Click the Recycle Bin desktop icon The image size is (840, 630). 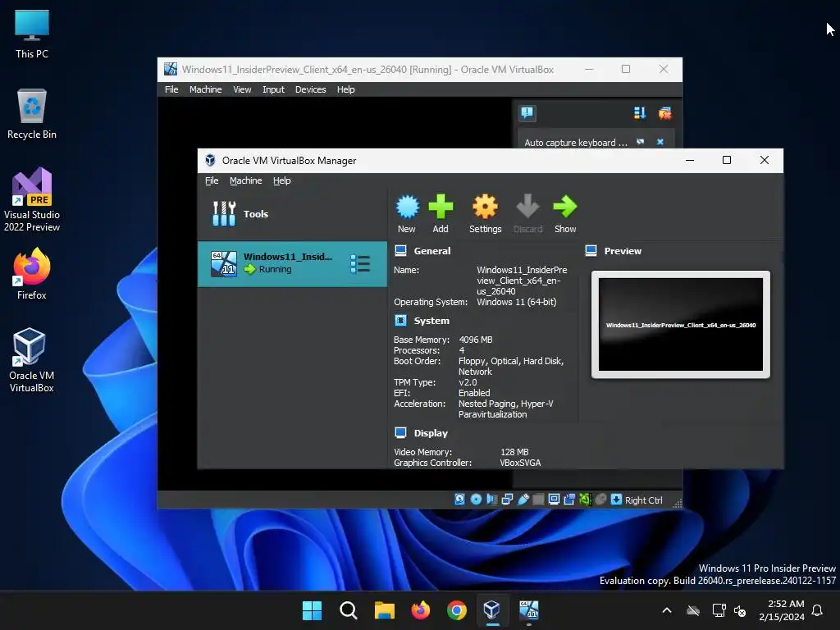click(x=32, y=114)
